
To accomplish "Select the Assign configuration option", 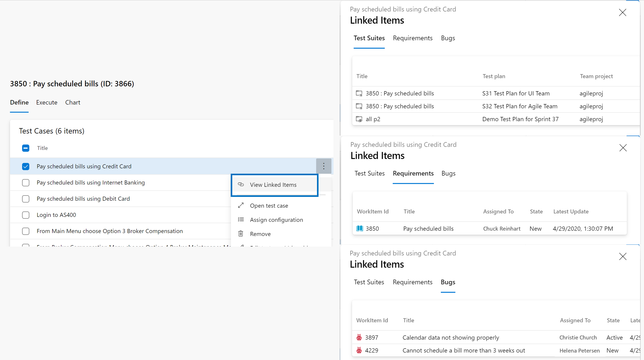I will (x=277, y=219).
